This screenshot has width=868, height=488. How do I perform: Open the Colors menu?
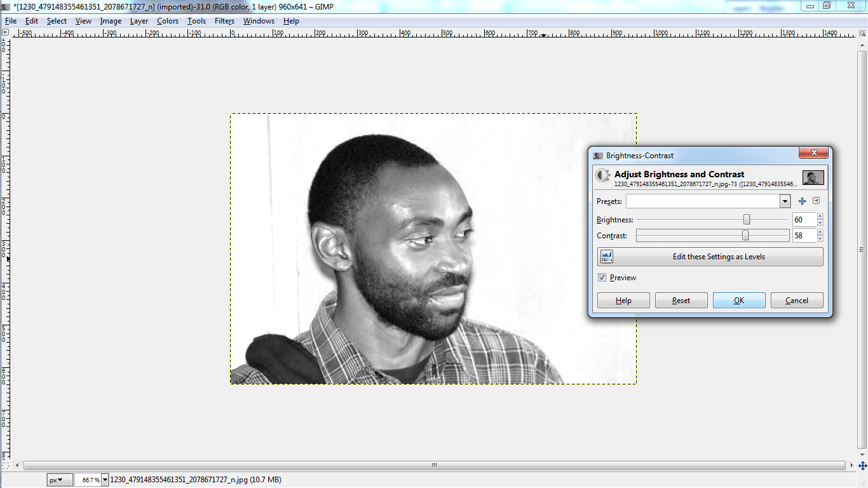coord(168,21)
